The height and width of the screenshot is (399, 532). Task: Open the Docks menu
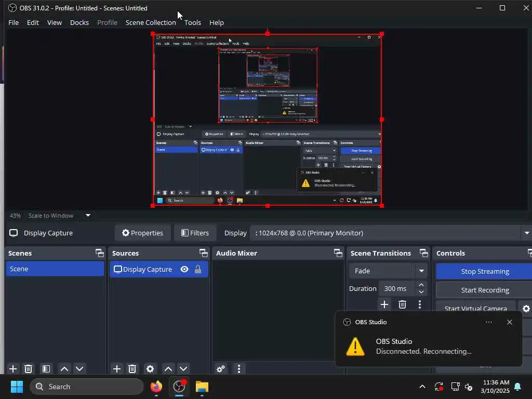pos(79,22)
